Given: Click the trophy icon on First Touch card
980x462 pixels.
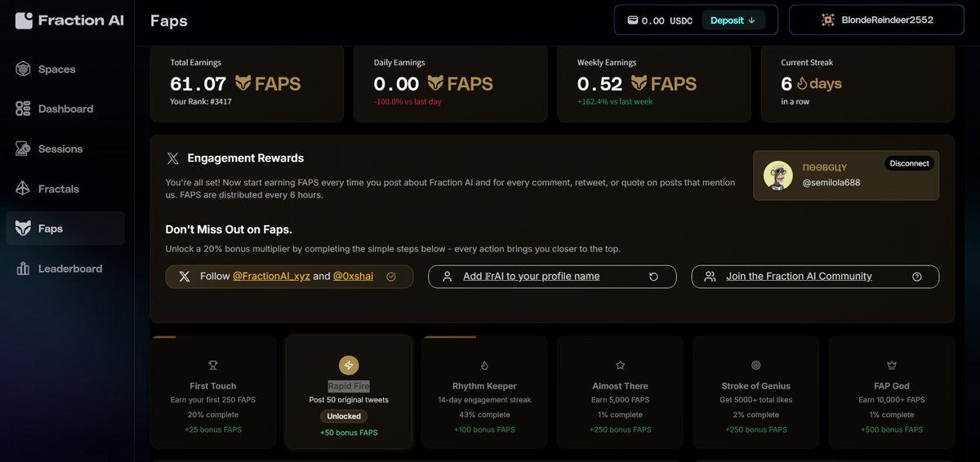Looking at the screenshot, I should point(213,365).
